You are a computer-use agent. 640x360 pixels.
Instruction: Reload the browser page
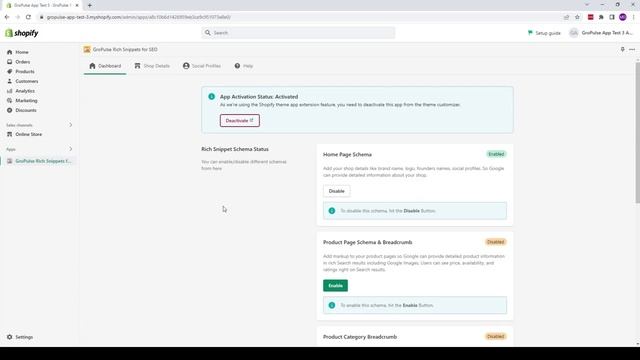click(x=28, y=17)
